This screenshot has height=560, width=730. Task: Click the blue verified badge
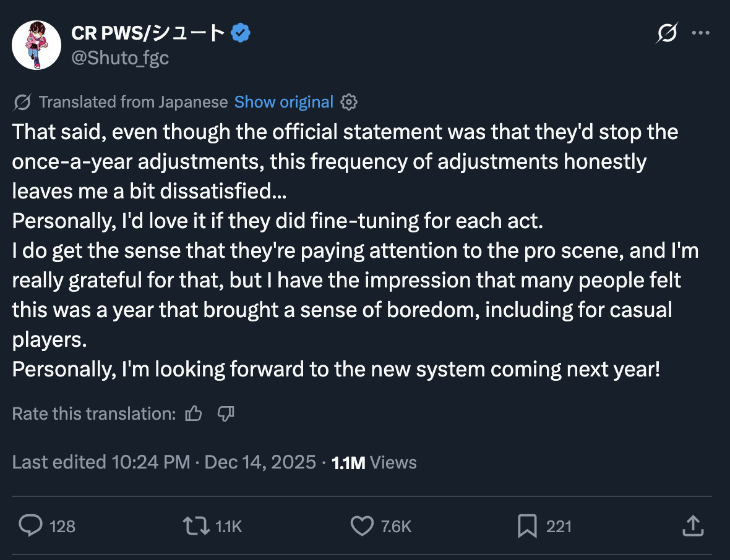[240, 33]
